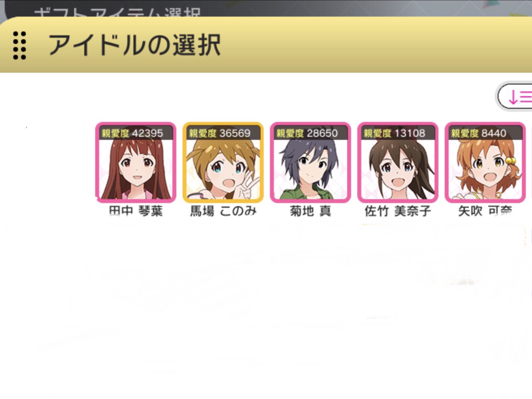Tap 矢吹 可奈 idol portrait

tap(485, 162)
